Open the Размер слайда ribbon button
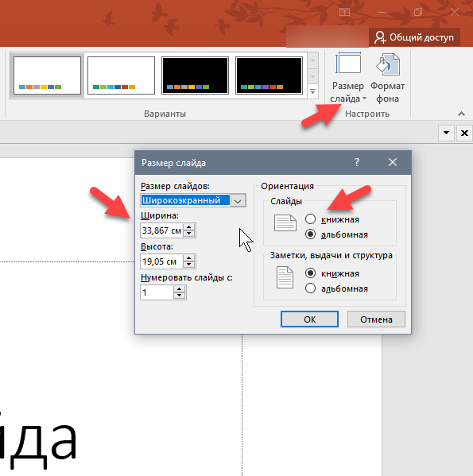 pyautogui.click(x=348, y=78)
